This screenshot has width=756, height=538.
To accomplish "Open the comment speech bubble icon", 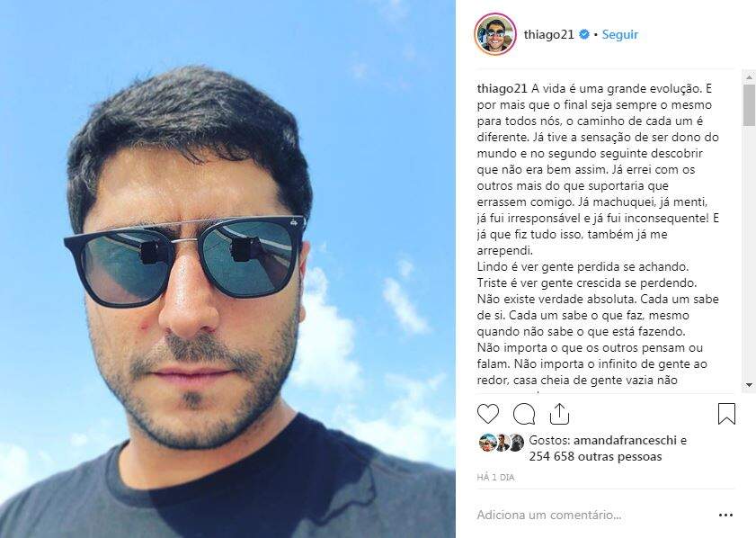I will pos(523,415).
